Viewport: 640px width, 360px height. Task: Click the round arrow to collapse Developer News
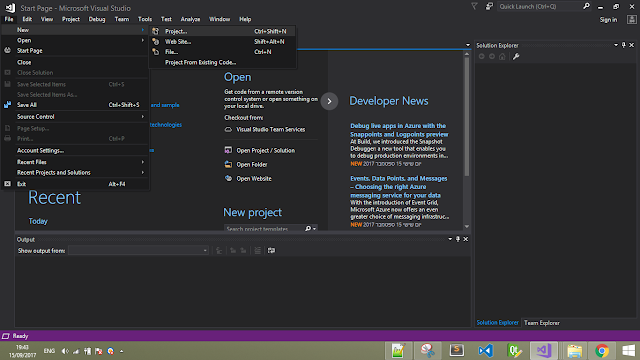click(329, 101)
